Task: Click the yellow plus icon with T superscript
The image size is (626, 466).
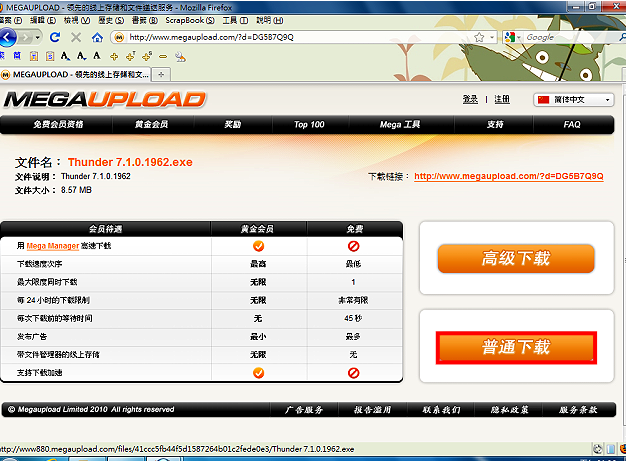Action: [131, 56]
